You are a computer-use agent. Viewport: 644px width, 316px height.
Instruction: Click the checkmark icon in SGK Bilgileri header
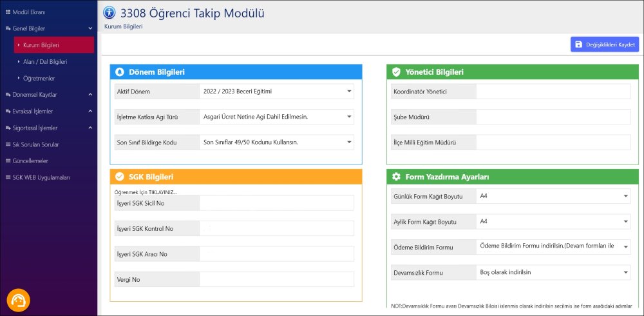(x=119, y=177)
